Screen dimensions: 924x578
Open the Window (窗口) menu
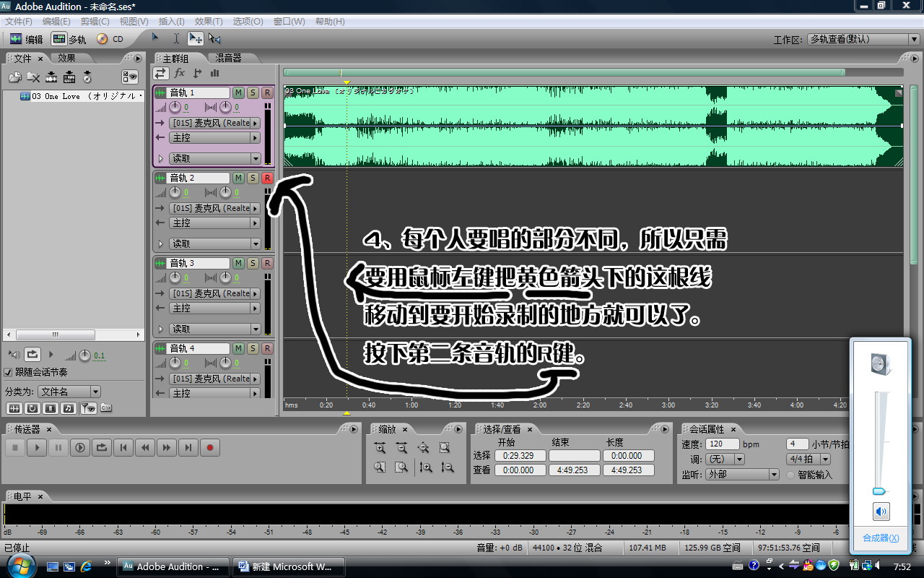tap(289, 22)
